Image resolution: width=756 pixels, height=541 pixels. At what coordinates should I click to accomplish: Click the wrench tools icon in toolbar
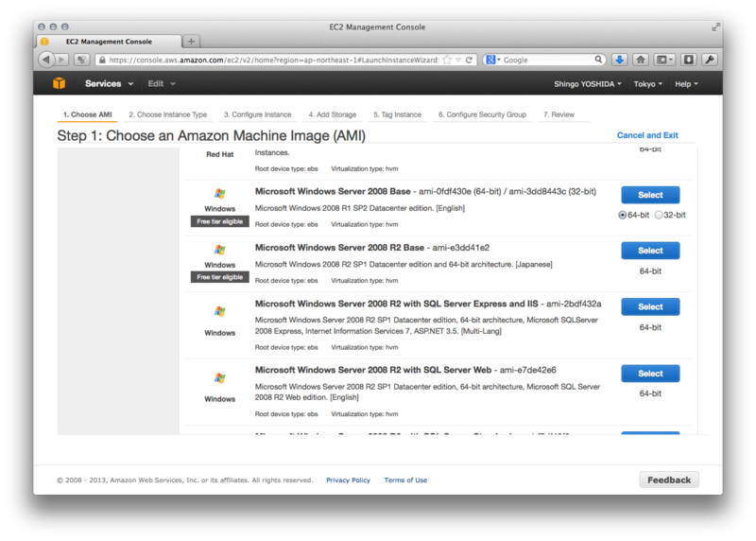(x=710, y=60)
